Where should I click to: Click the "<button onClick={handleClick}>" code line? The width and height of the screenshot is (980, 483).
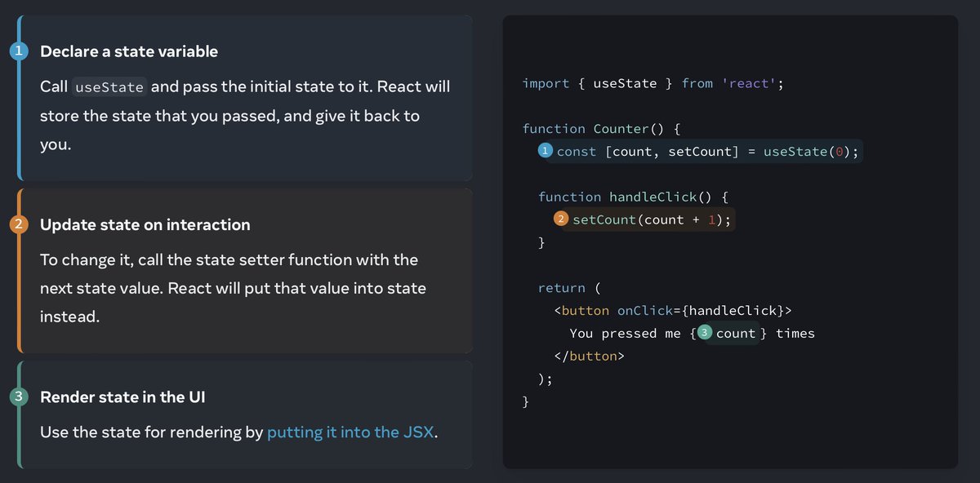[x=673, y=311]
